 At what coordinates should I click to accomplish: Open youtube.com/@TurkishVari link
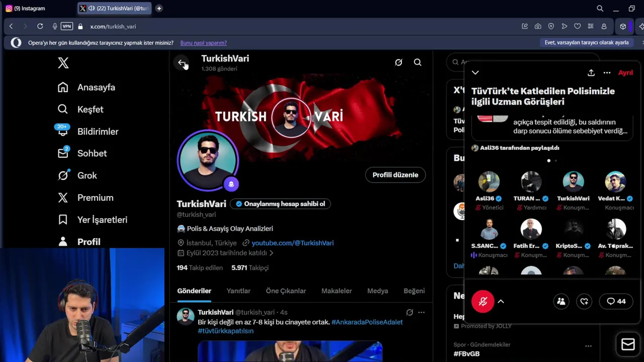[x=292, y=243]
